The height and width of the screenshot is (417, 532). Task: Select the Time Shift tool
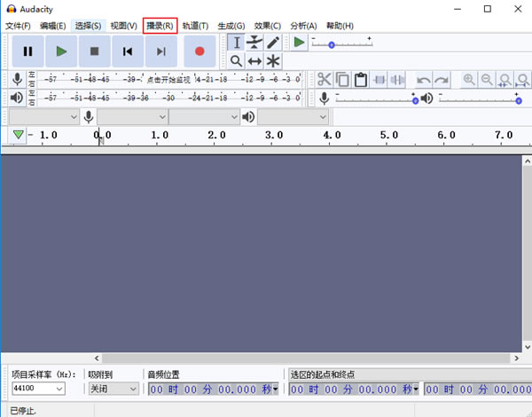[x=254, y=60]
